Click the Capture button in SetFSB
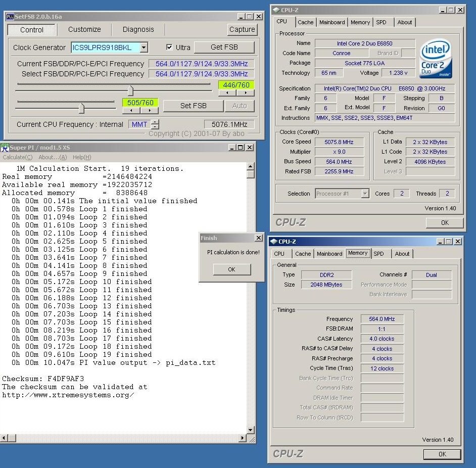476x468 pixels. [x=242, y=29]
